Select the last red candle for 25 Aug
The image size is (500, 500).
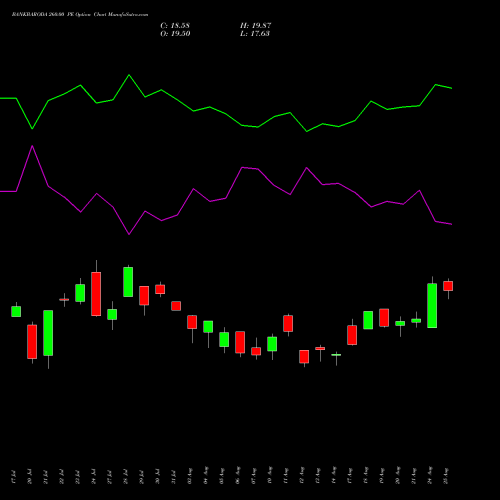tap(448, 286)
